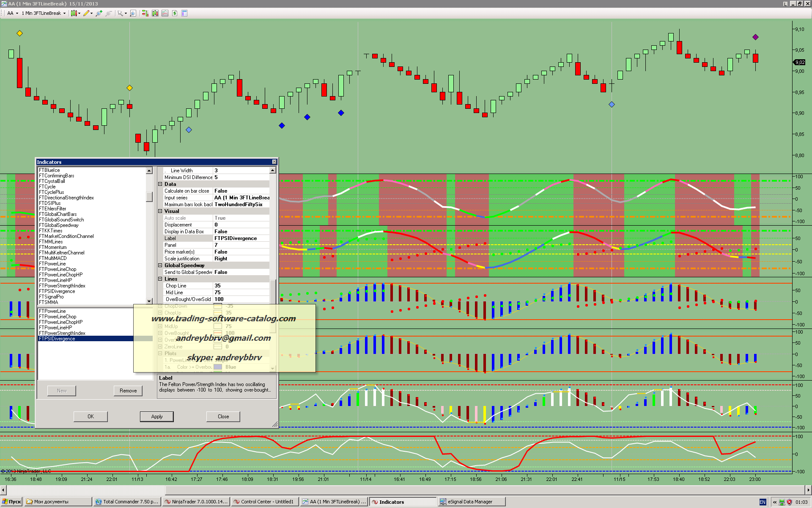
Task: Select the arrow cursor pointer tool
Action: pyautogui.click(x=121, y=13)
